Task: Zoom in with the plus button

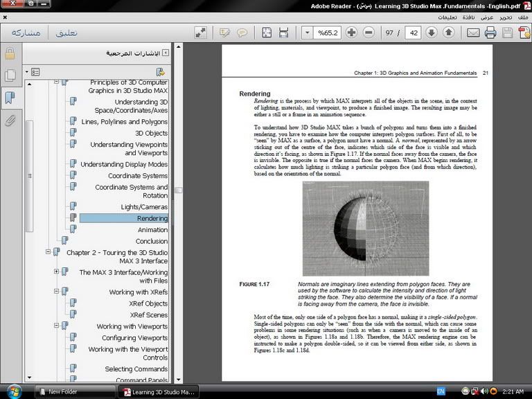Action: tap(351, 33)
